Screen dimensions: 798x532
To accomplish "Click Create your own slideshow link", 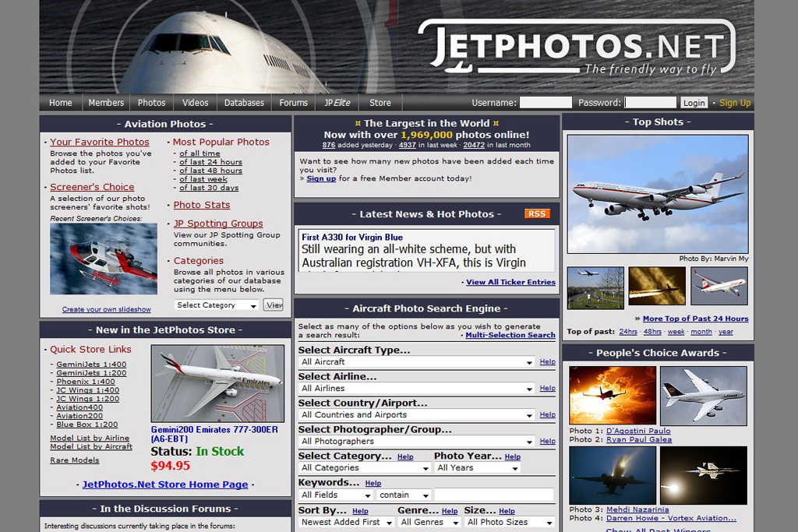I will (x=106, y=309).
